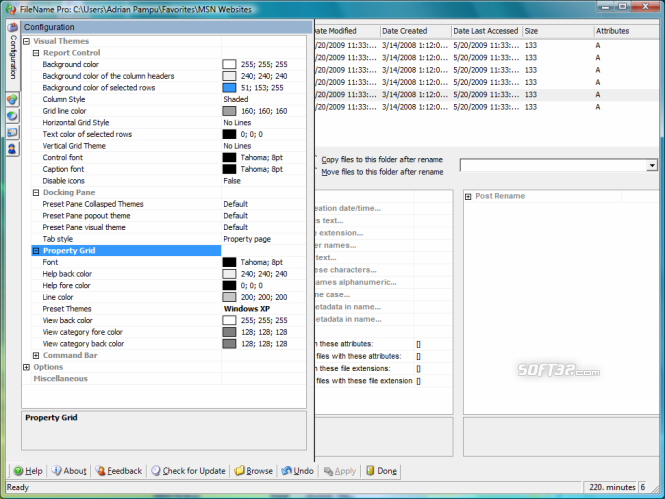Collapse the Property Grid group

[x=36, y=251]
